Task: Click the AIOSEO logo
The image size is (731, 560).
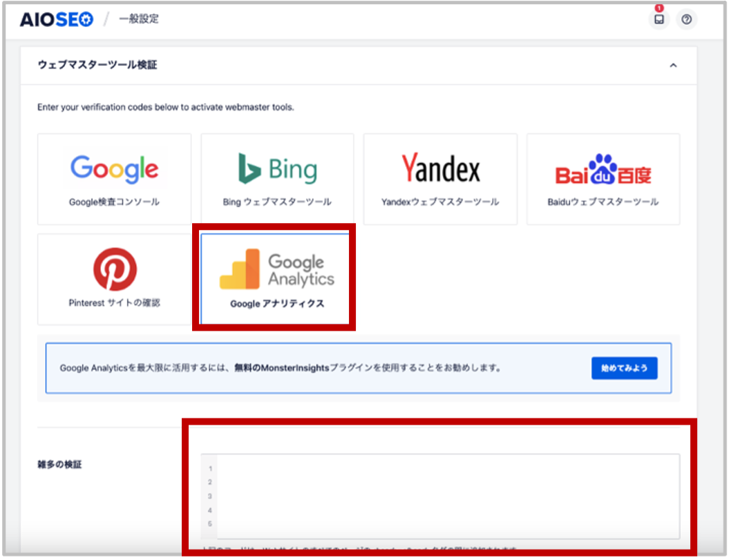Action: coord(57,19)
